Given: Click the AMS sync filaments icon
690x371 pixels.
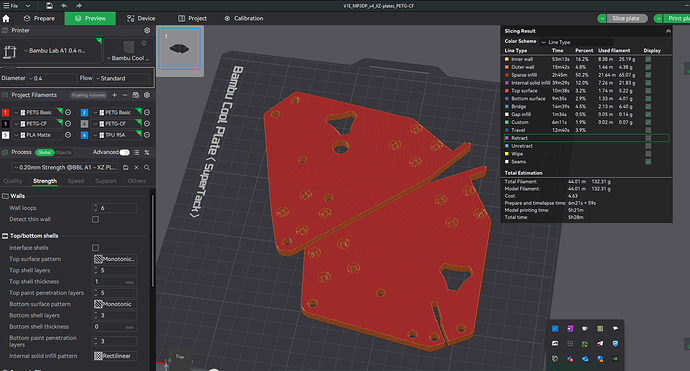Looking at the screenshot, I should [x=136, y=95].
